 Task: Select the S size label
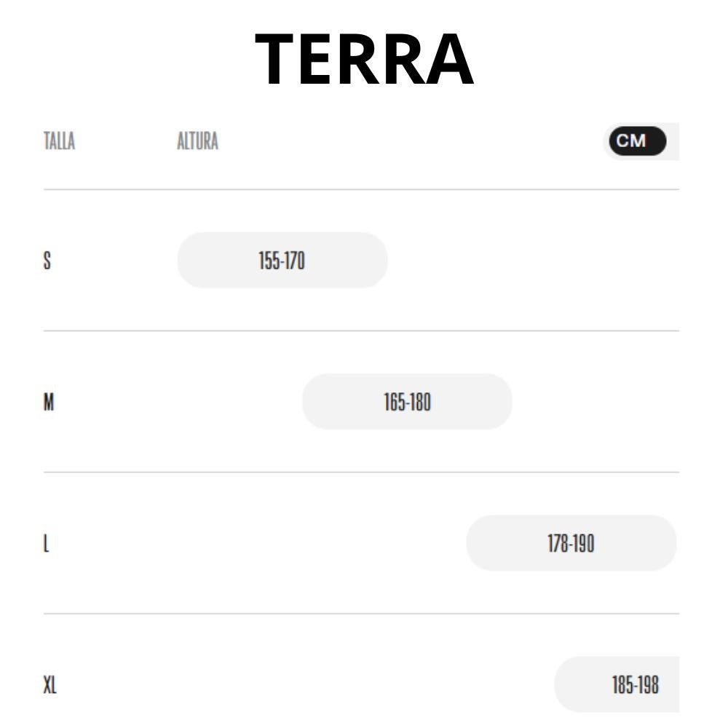(x=47, y=261)
